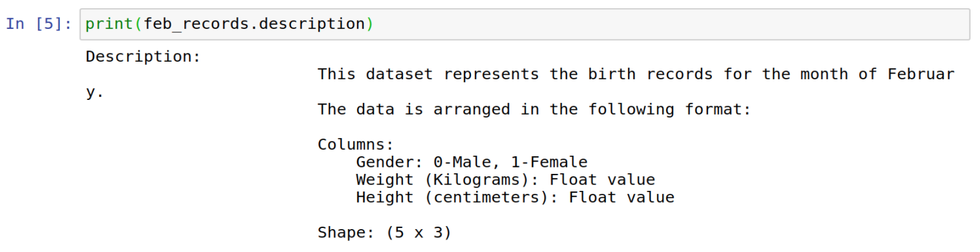Click the wrapped 'y.' output text

(x=94, y=92)
